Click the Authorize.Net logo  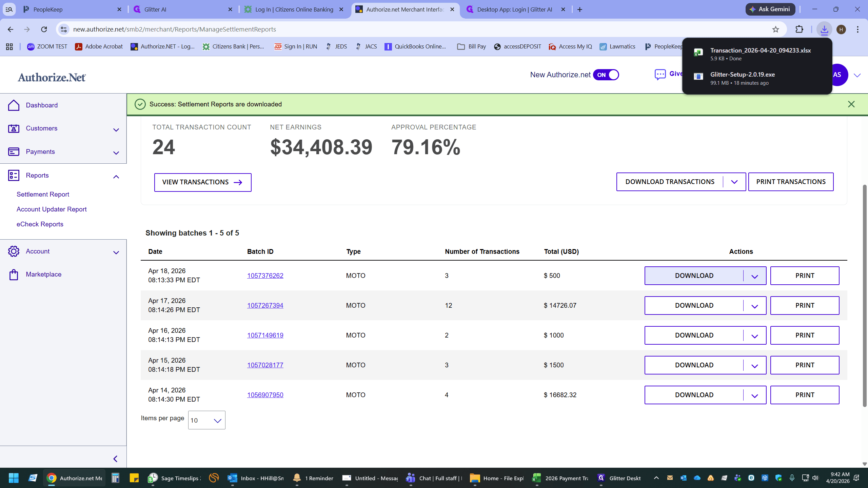pos(52,77)
